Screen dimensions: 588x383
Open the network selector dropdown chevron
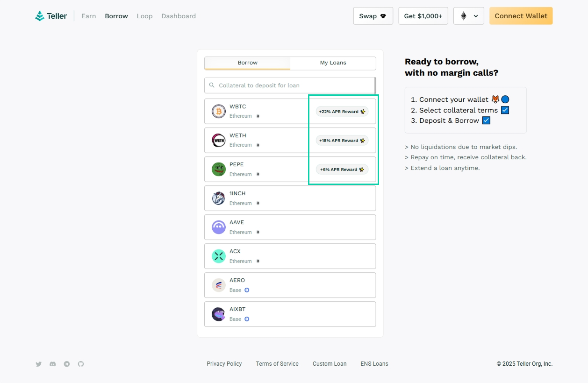pyautogui.click(x=476, y=16)
